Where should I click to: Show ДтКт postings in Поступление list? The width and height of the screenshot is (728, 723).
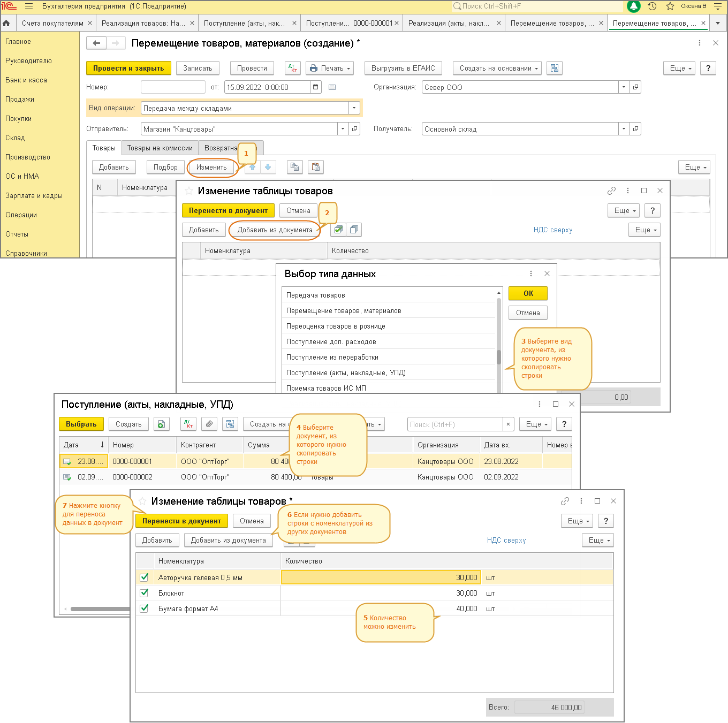click(x=188, y=424)
